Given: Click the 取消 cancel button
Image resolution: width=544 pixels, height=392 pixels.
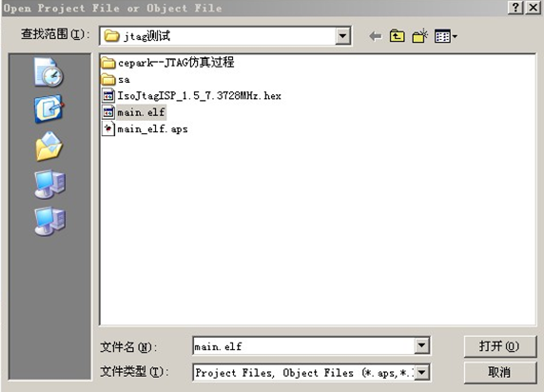Looking at the screenshot, I should (x=499, y=373).
